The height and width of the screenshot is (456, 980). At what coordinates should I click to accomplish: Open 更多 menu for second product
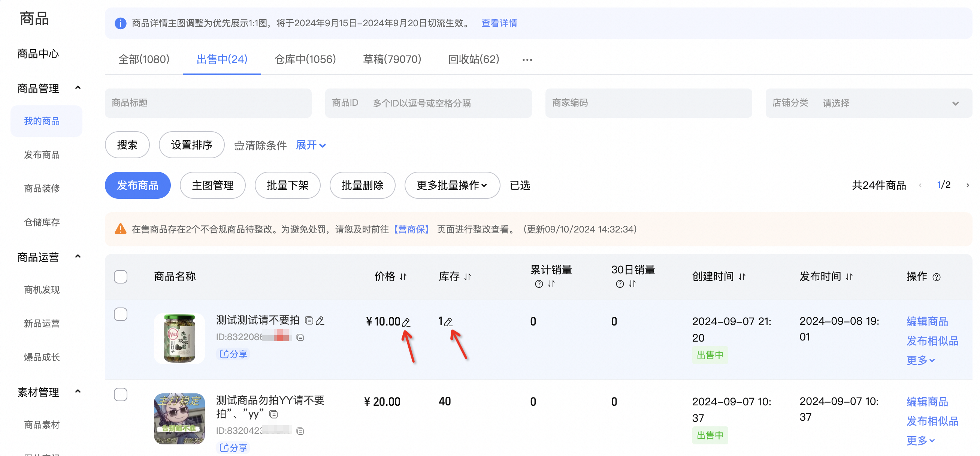click(920, 441)
